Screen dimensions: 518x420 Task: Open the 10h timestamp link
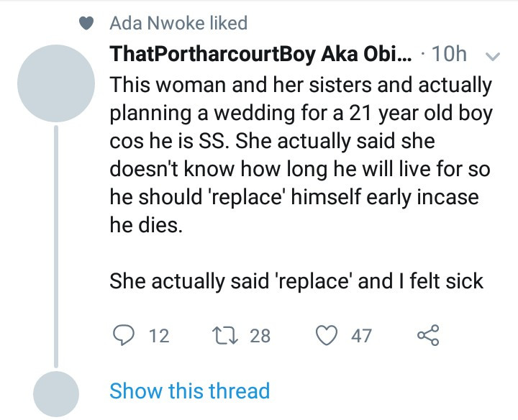pyautogui.click(x=452, y=55)
